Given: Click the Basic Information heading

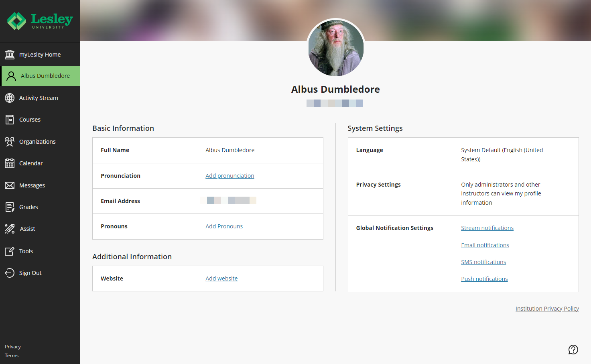Looking at the screenshot, I should click(123, 128).
